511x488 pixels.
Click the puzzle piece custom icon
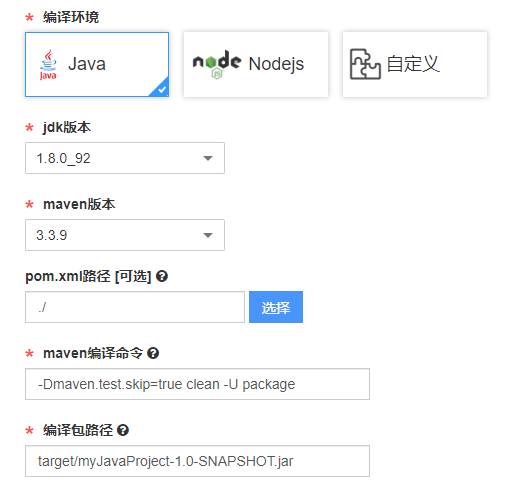click(365, 64)
